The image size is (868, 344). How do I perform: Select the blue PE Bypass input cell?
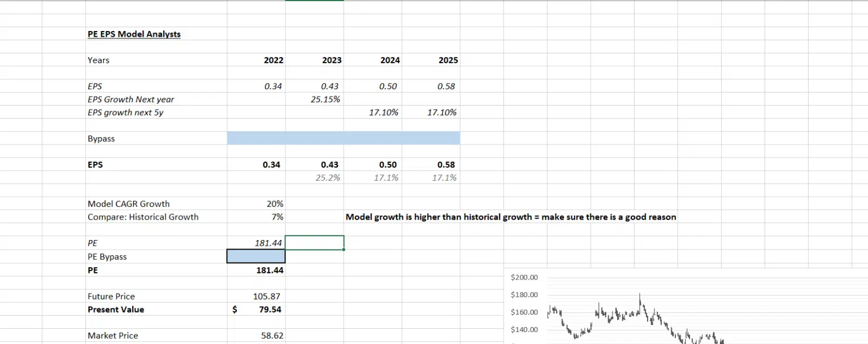pyautogui.click(x=256, y=256)
